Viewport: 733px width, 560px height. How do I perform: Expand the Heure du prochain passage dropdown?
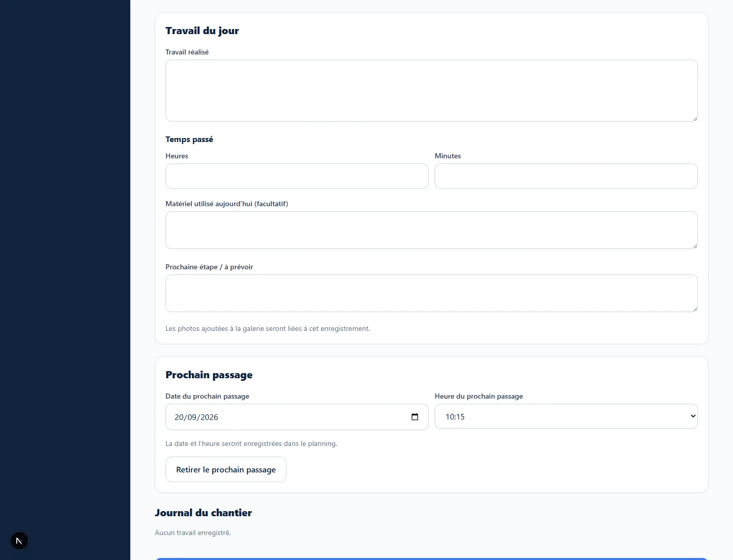(x=566, y=416)
